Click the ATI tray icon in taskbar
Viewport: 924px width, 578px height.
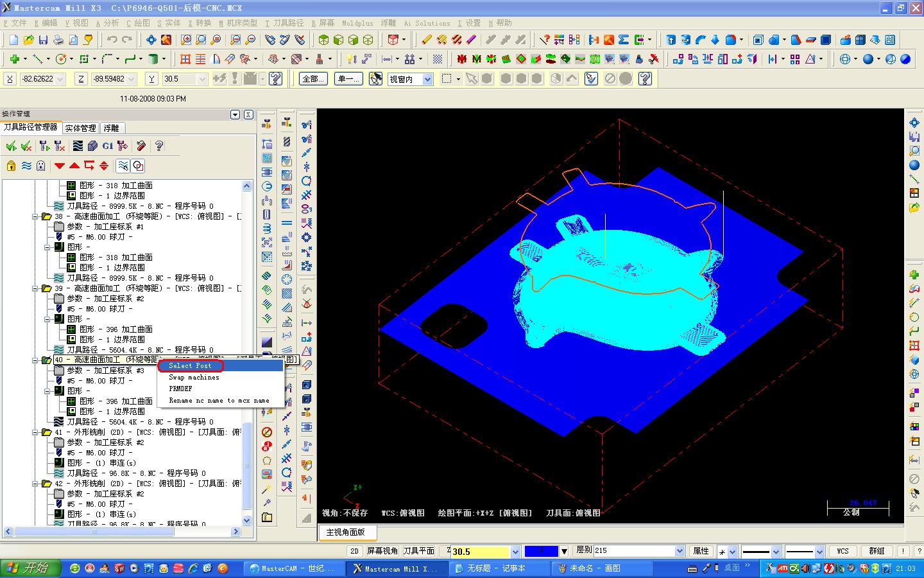click(x=783, y=568)
